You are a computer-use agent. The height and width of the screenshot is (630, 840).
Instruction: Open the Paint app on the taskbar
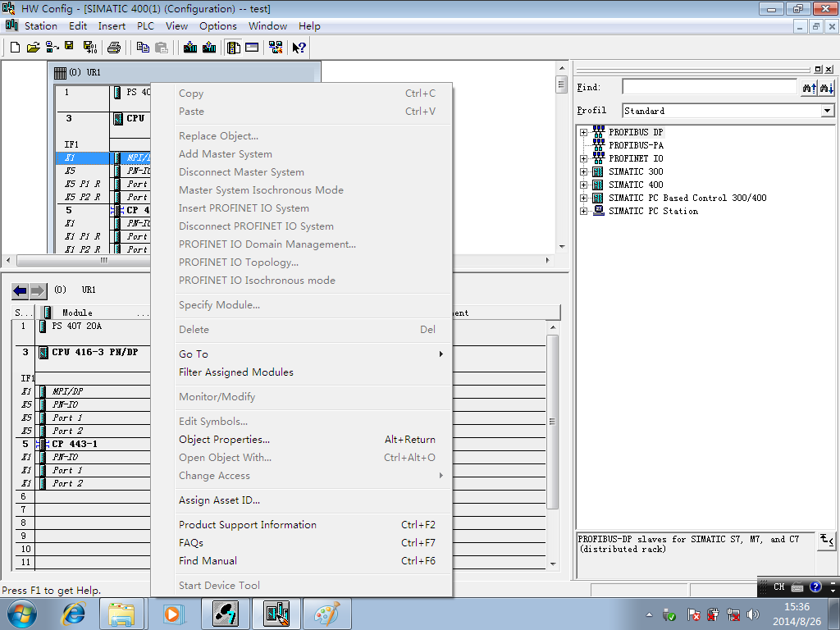pos(327,614)
